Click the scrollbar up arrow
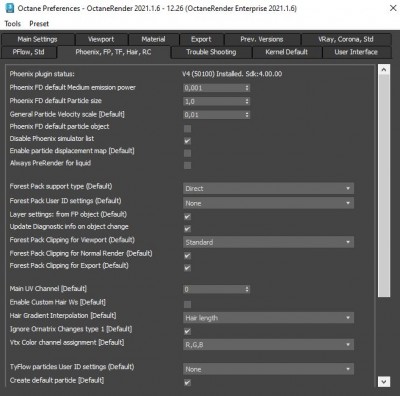 pyautogui.click(x=384, y=70)
